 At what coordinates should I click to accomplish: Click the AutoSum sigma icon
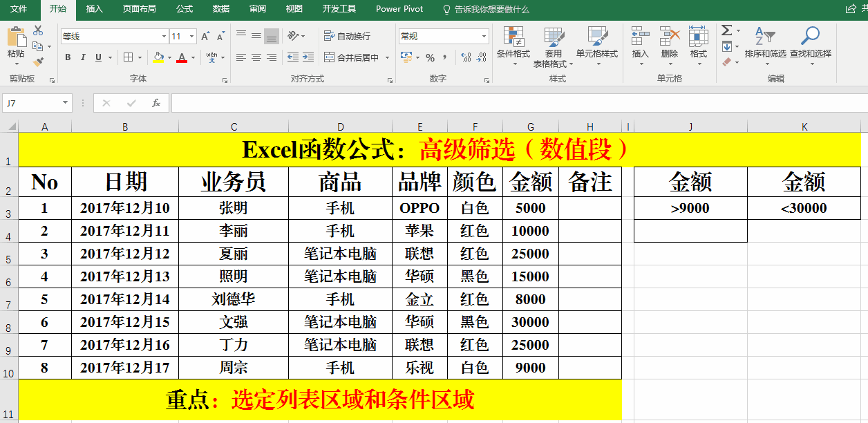726,30
